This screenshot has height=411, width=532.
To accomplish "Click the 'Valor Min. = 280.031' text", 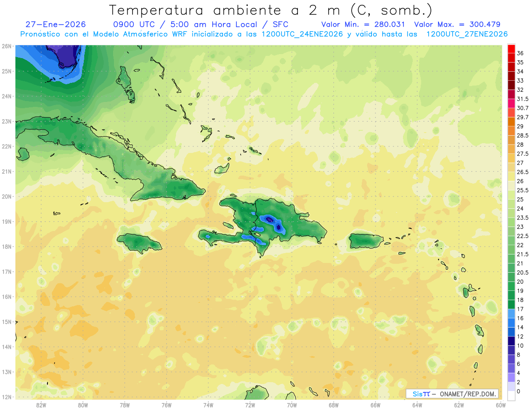I will point(364,24).
